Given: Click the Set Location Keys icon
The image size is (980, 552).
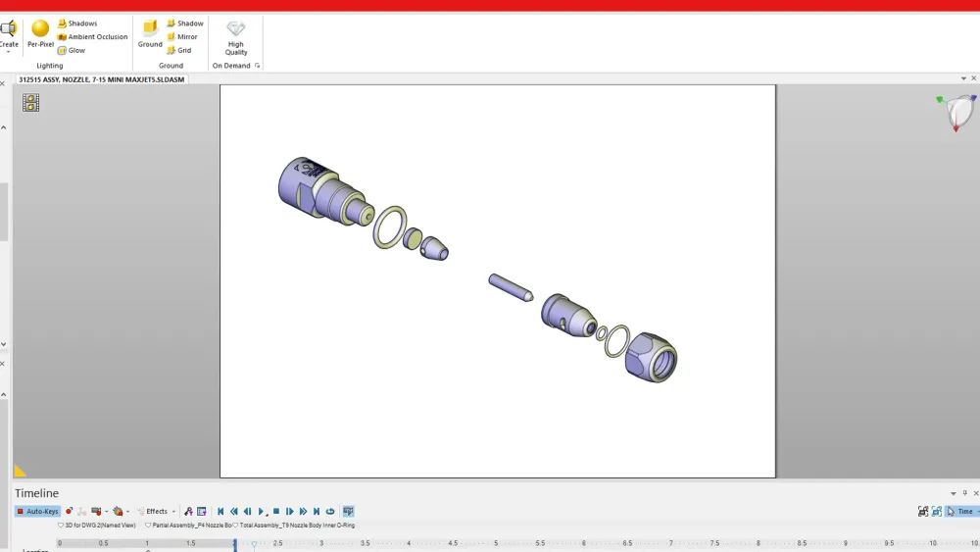Looking at the screenshot, I should point(82,512).
